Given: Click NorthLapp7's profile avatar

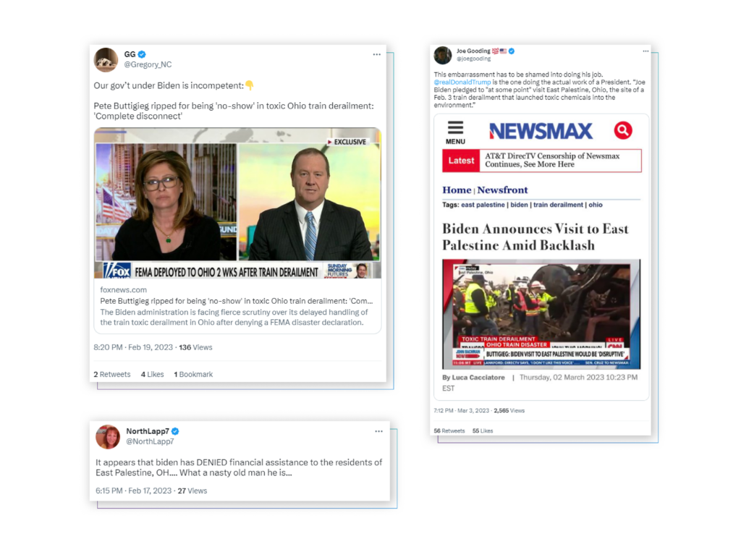Looking at the screenshot, I should pyautogui.click(x=108, y=437).
